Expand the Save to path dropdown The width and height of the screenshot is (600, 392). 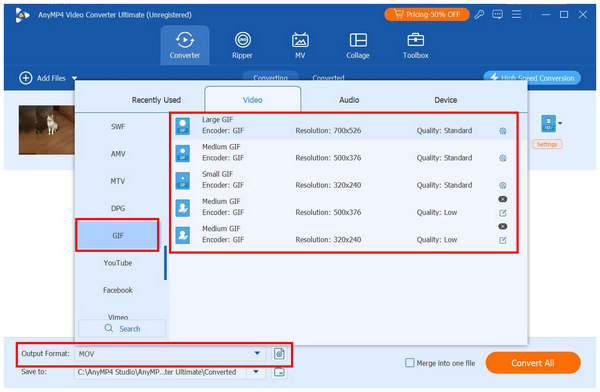[x=256, y=372]
